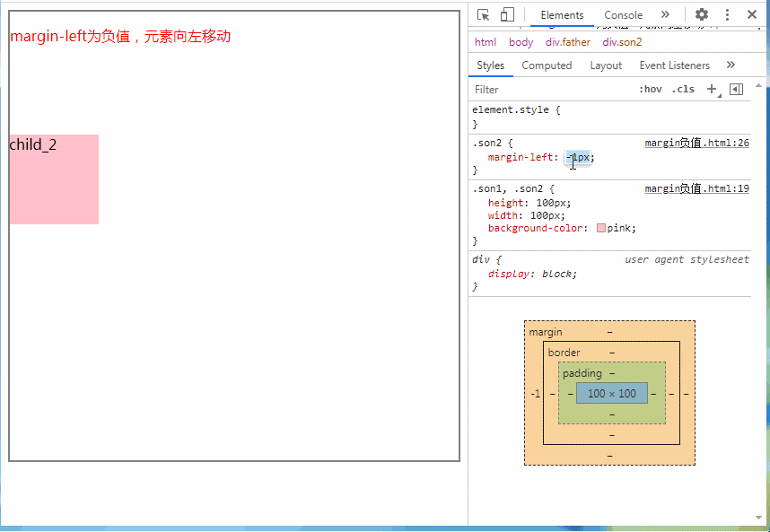The width and height of the screenshot is (770, 532).
Task: Toggle the device toolbar icon
Action: (507, 14)
